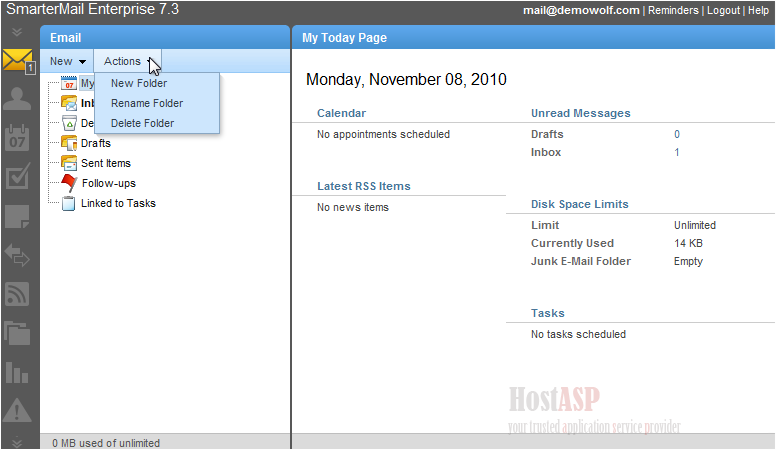Select the Sent Items folder
Image resolution: width=776 pixels, height=450 pixels.
click(106, 163)
